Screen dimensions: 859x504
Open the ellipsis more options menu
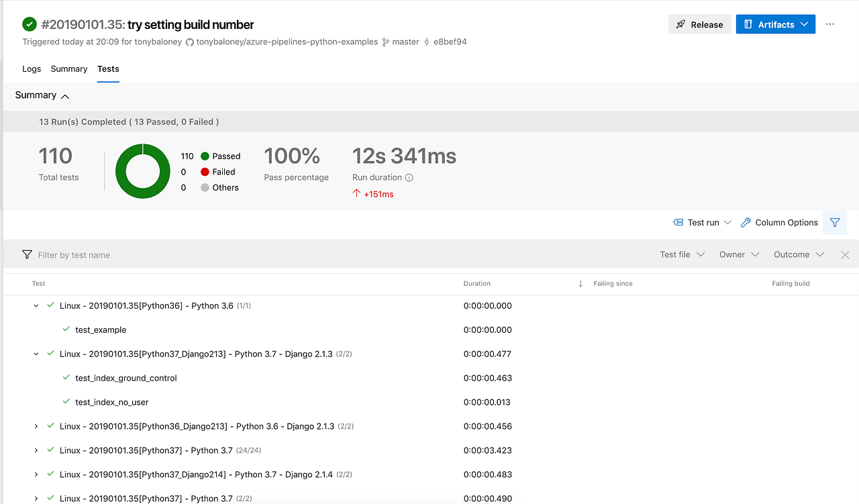point(829,24)
